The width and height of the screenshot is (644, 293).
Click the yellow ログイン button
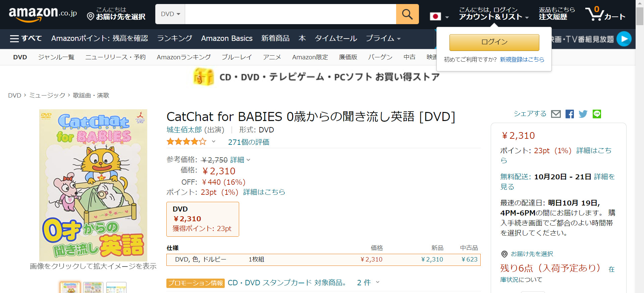(494, 42)
